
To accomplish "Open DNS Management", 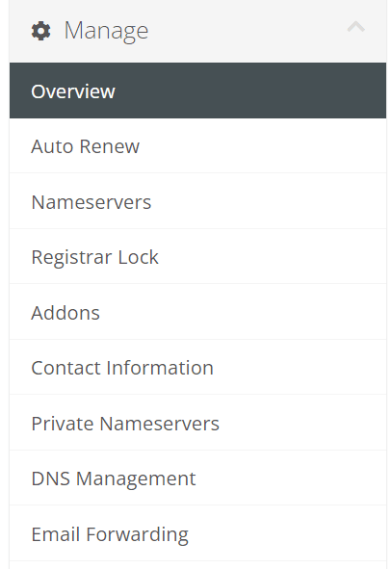I will [x=197, y=478].
